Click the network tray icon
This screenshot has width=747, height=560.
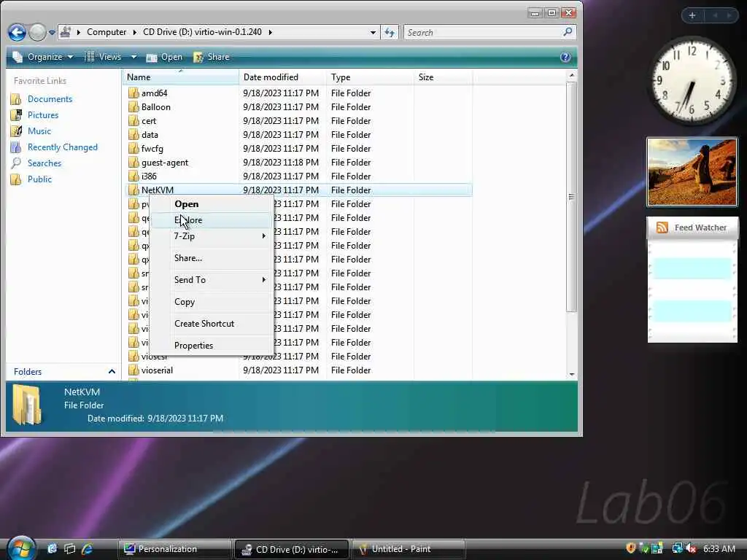coord(677,548)
